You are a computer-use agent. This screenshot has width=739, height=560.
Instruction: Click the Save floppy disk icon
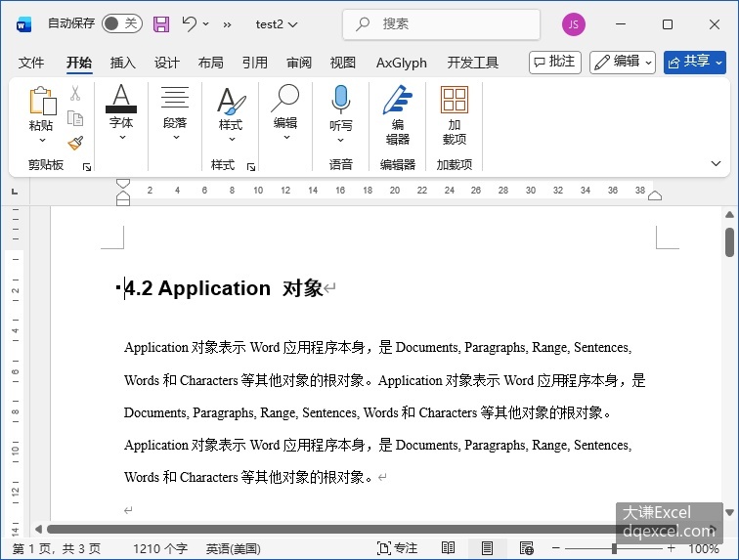(x=161, y=24)
